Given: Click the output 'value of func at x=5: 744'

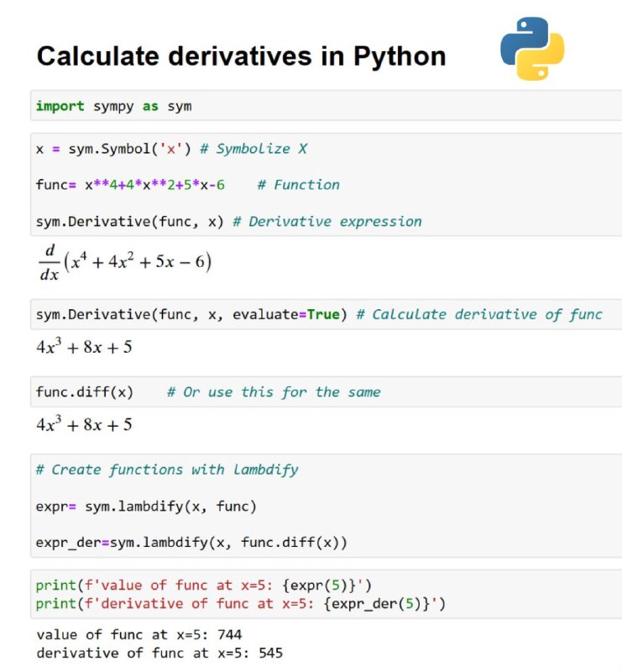Looking at the screenshot, I should (139, 634).
